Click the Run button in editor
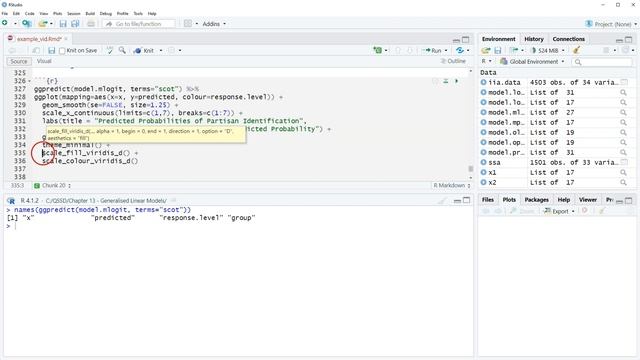 pos(433,51)
